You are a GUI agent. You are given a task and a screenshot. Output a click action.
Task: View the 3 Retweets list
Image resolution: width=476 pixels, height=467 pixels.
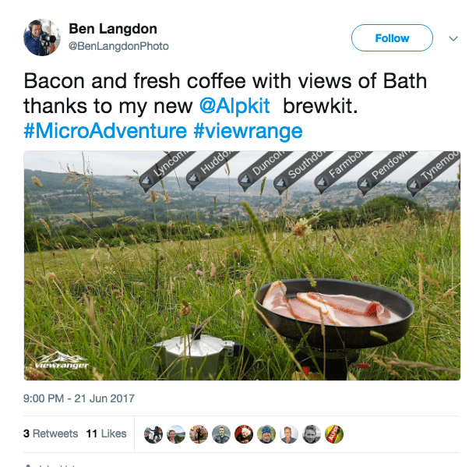(x=51, y=433)
